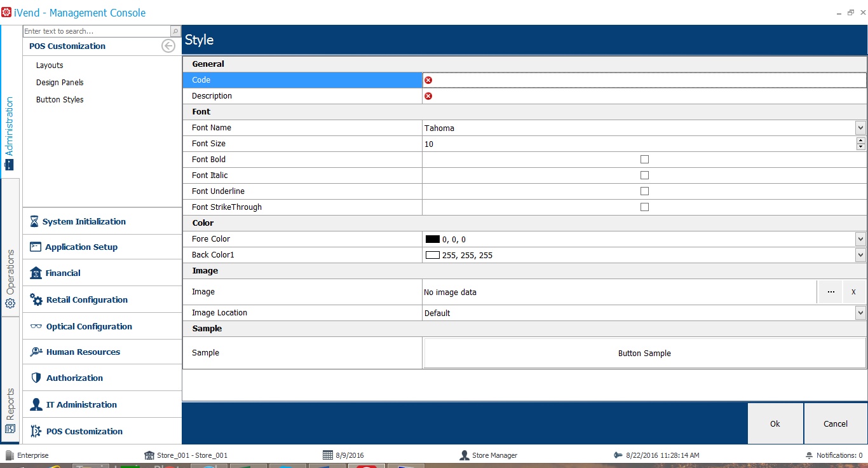Image resolution: width=868 pixels, height=468 pixels.
Task: Toggle the Font Italic checkbox
Action: coord(644,175)
